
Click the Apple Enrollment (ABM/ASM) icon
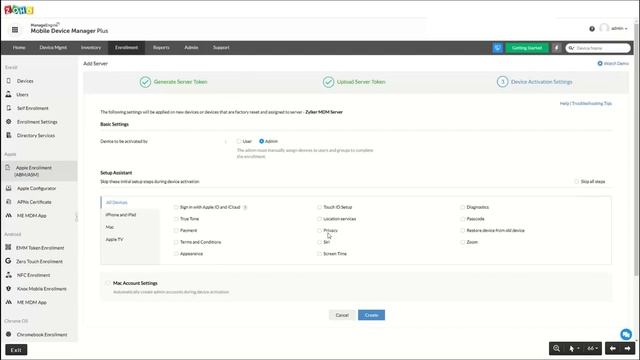(x=8, y=168)
